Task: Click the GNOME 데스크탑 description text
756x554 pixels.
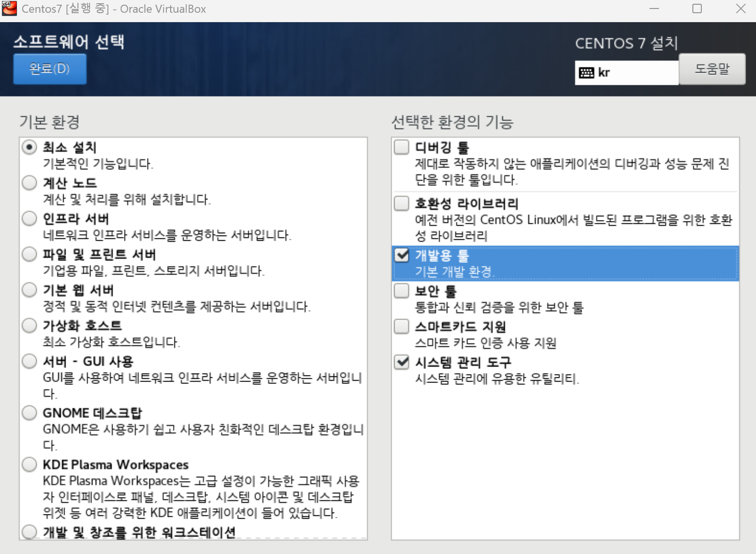Action: 203,437
